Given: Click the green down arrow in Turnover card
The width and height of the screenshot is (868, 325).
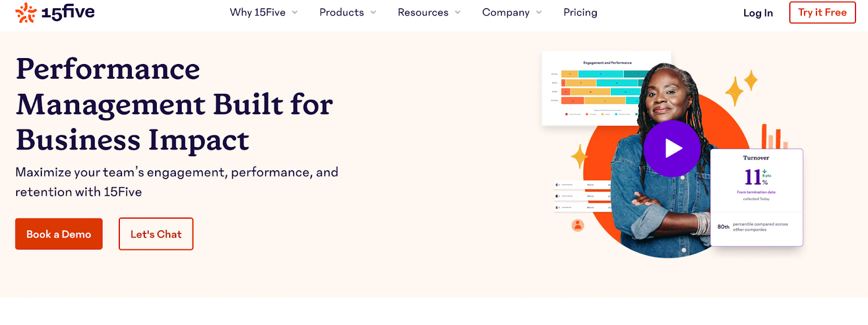Looking at the screenshot, I should coord(764,171).
